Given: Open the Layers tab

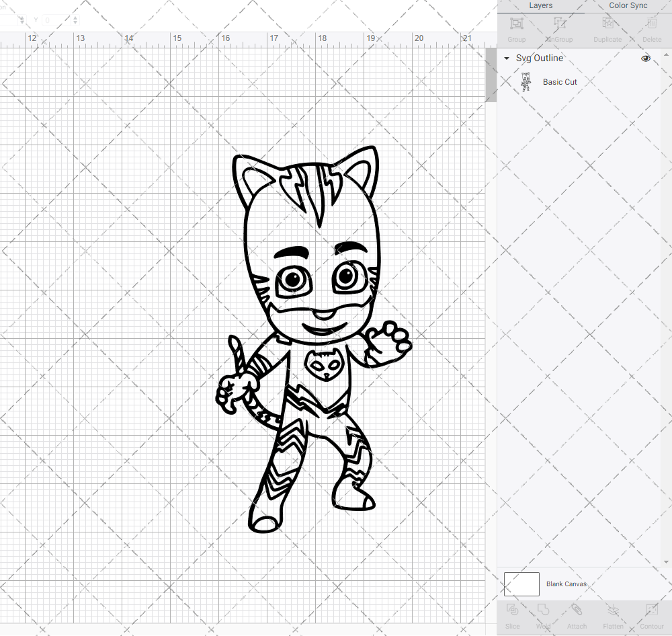Looking at the screenshot, I should tap(540, 5).
